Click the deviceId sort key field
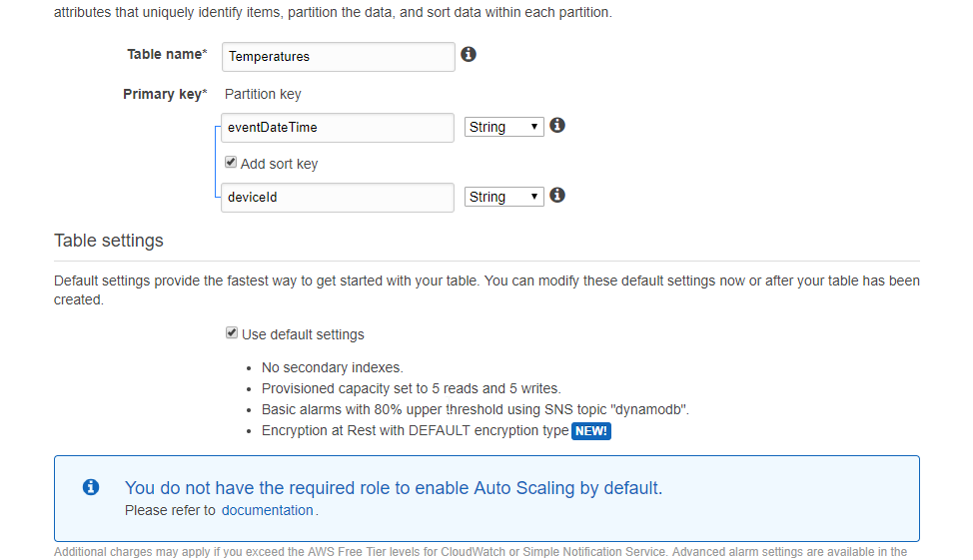 [338, 198]
